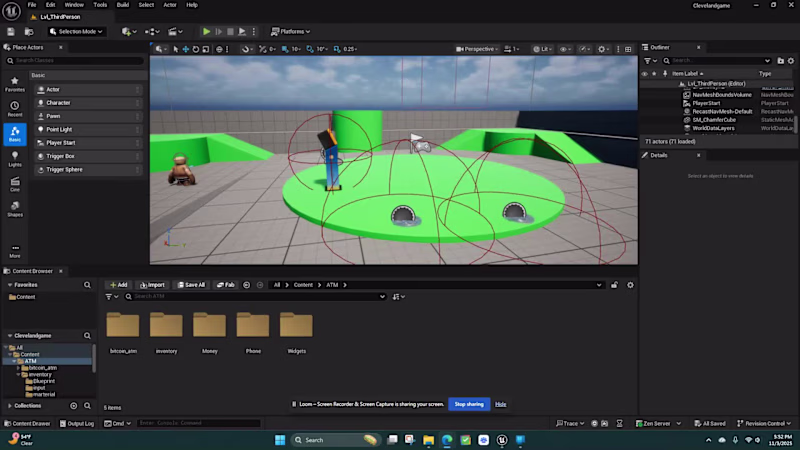Click the Recent category icon
Screen dimensions: 800x450
15,107
